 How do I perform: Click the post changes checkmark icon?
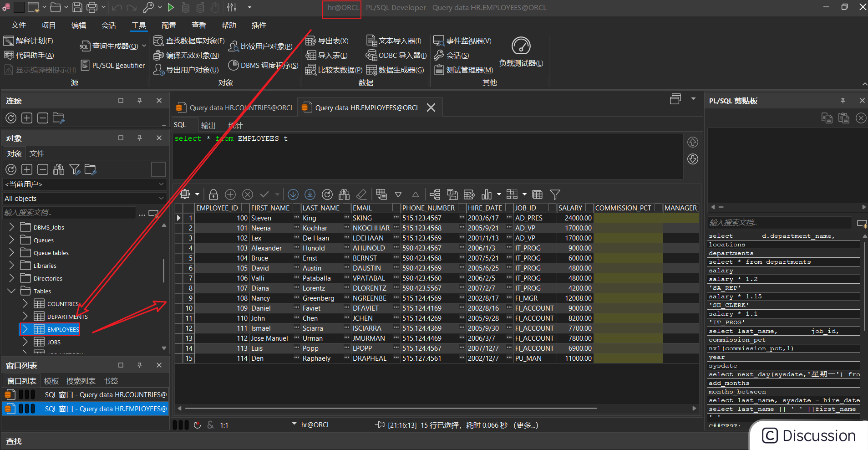264,194
